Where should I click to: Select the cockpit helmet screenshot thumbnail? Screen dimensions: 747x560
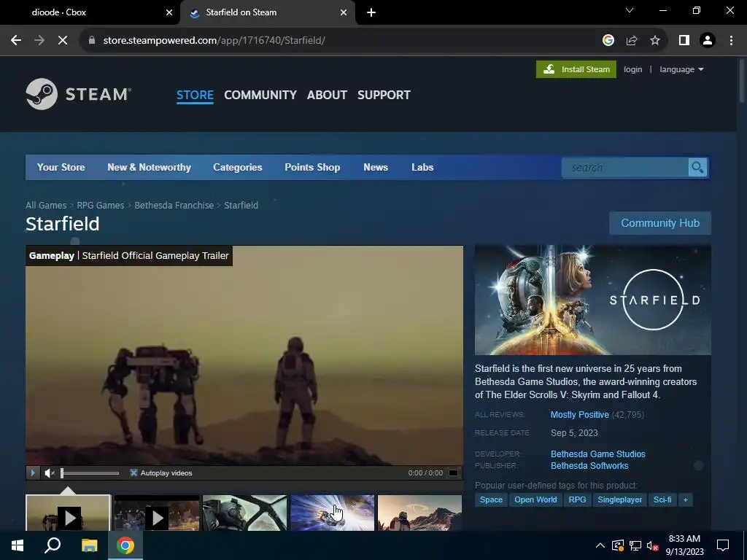click(x=244, y=513)
